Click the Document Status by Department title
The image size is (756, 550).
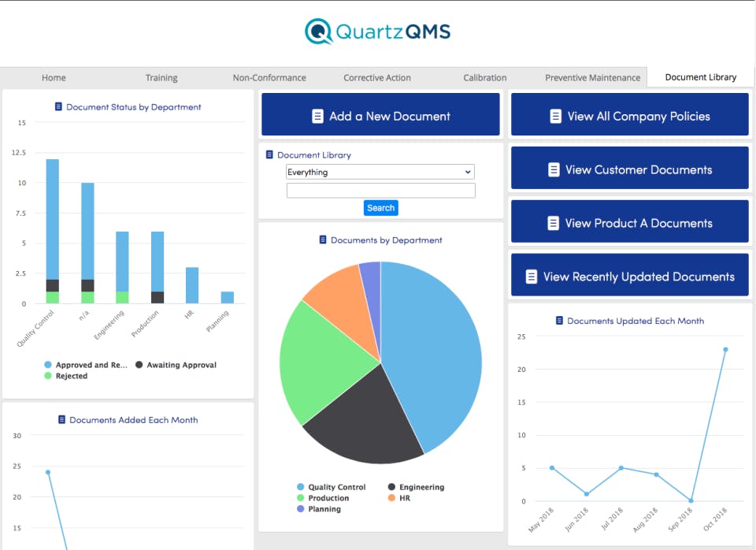[134, 107]
